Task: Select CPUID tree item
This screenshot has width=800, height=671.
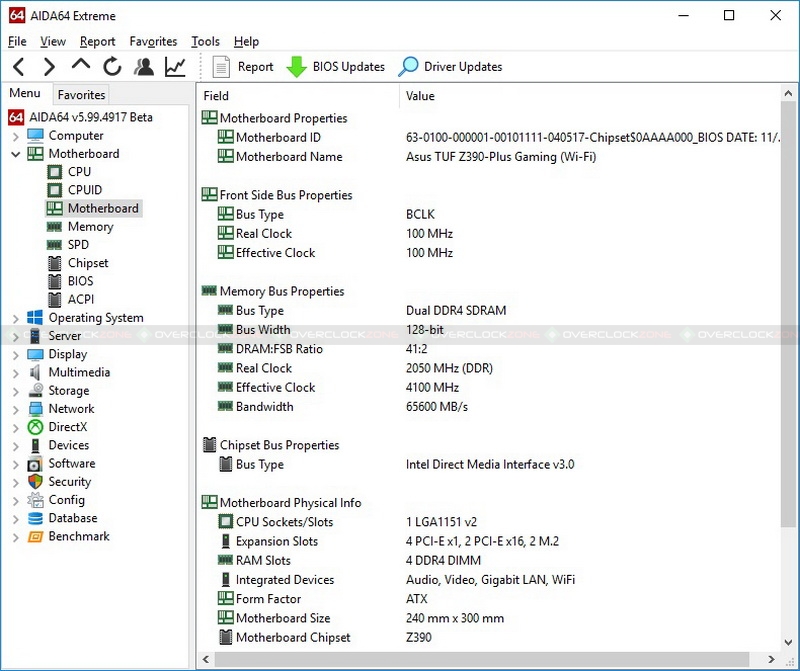Action: click(85, 190)
